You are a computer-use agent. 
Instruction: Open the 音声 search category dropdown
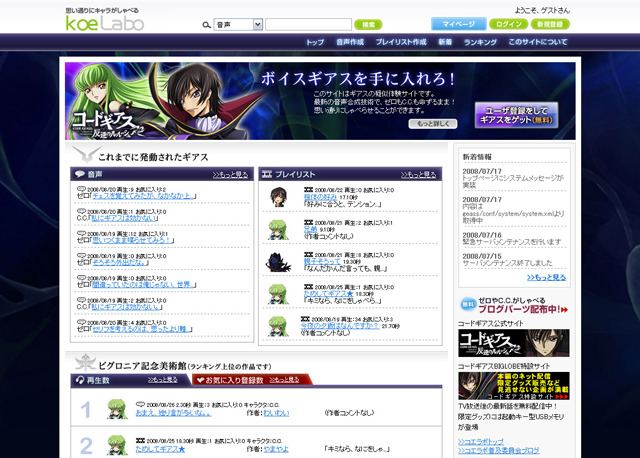[x=238, y=24]
